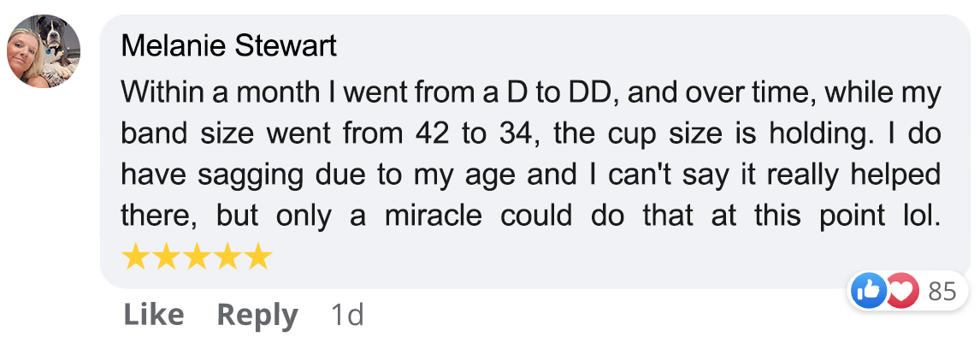Click the red heart reaction icon
Image resolution: width=980 pixels, height=337 pixels.
902,292
